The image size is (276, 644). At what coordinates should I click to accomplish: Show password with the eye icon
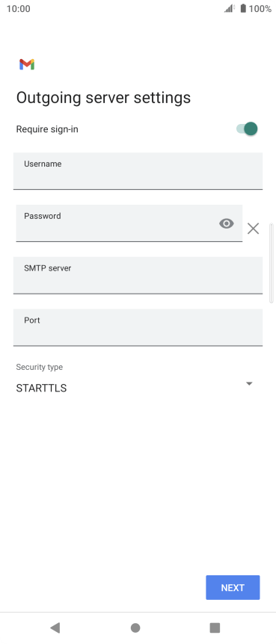226,223
